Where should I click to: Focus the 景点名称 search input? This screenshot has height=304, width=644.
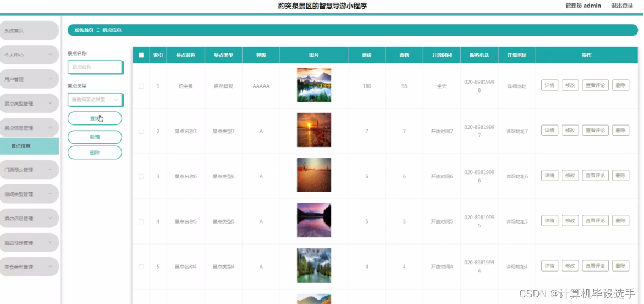pos(95,67)
